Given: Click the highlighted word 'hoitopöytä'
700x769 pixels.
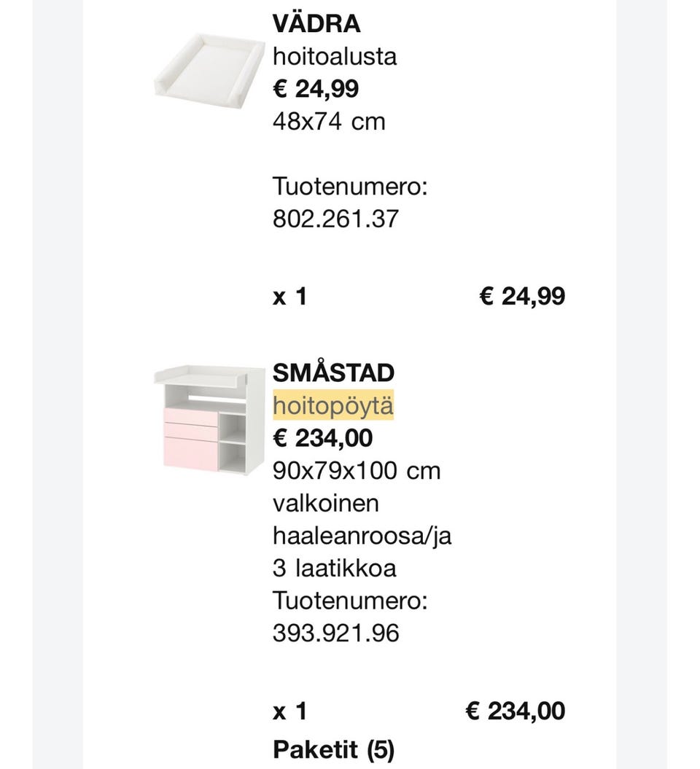Looking at the screenshot, I should (333, 406).
